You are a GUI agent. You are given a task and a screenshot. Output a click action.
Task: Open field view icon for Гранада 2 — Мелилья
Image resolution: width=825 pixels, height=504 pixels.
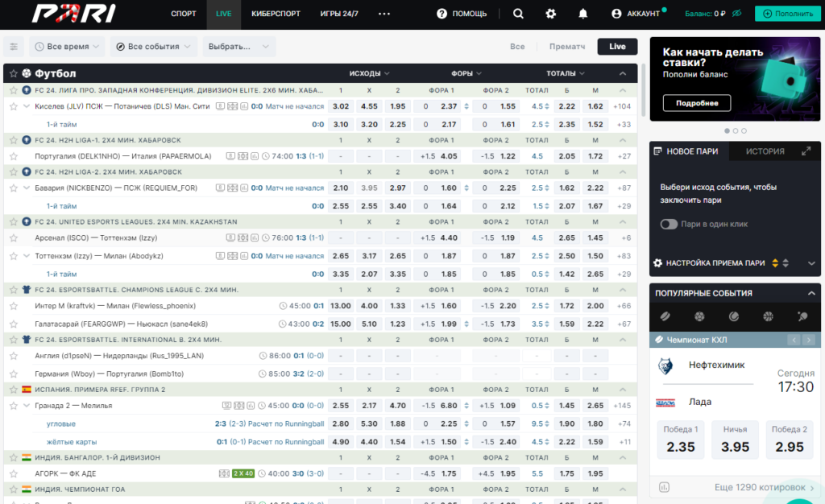click(x=238, y=406)
